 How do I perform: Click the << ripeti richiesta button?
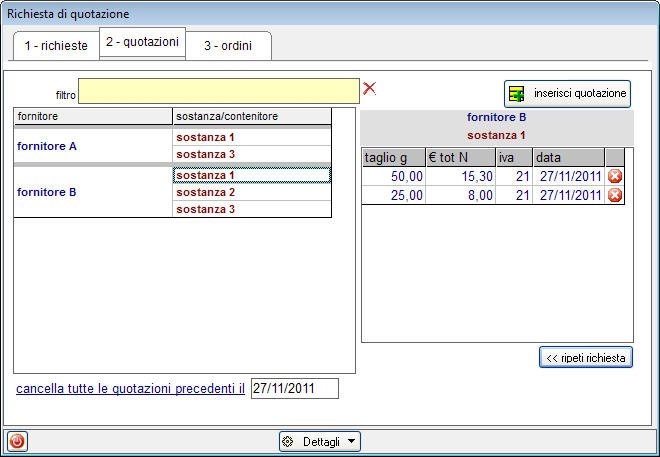tap(586, 357)
